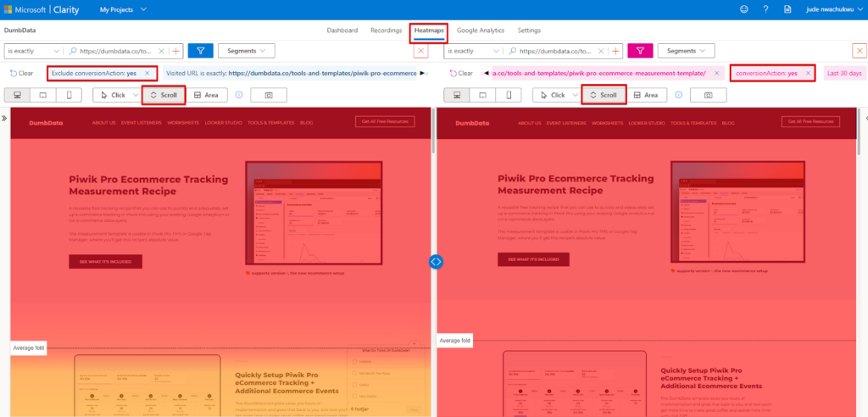Select Click heatmap type in right pane
Viewport: 868px width, 417px height.
pyautogui.click(x=552, y=95)
